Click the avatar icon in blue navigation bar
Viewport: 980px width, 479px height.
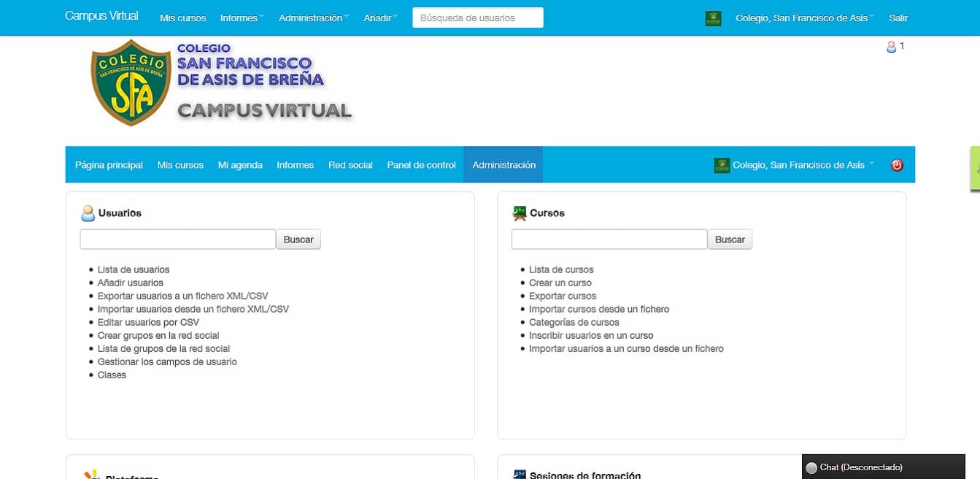722,166
